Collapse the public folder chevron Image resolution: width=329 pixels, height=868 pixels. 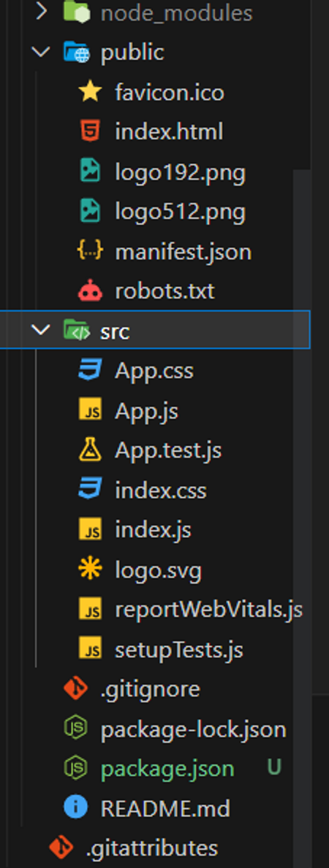[41, 53]
